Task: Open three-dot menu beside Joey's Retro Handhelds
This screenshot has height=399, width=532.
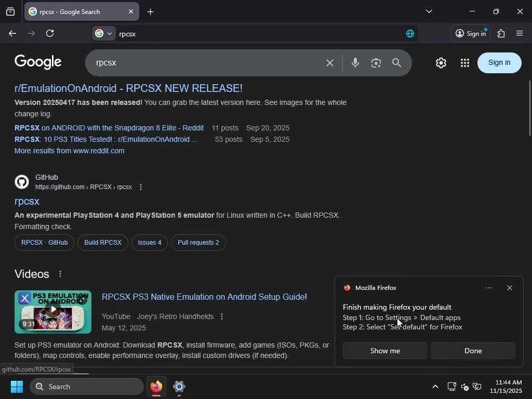Action: pyautogui.click(x=221, y=316)
